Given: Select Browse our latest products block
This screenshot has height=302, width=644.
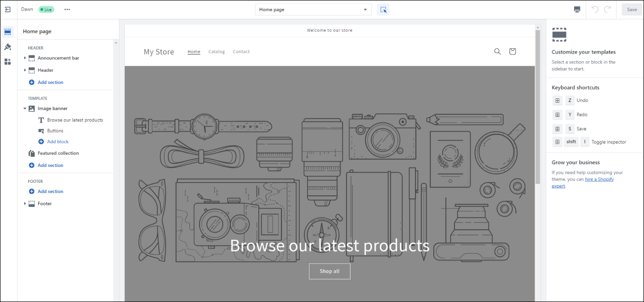Looking at the screenshot, I should pyautogui.click(x=75, y=120).
